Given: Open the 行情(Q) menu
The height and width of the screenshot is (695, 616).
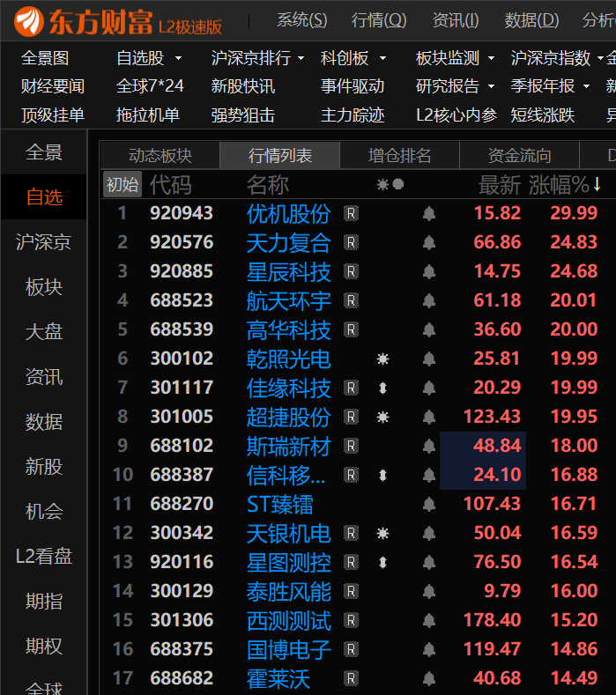Looking at the screenshot, I should tap(379, 20).
